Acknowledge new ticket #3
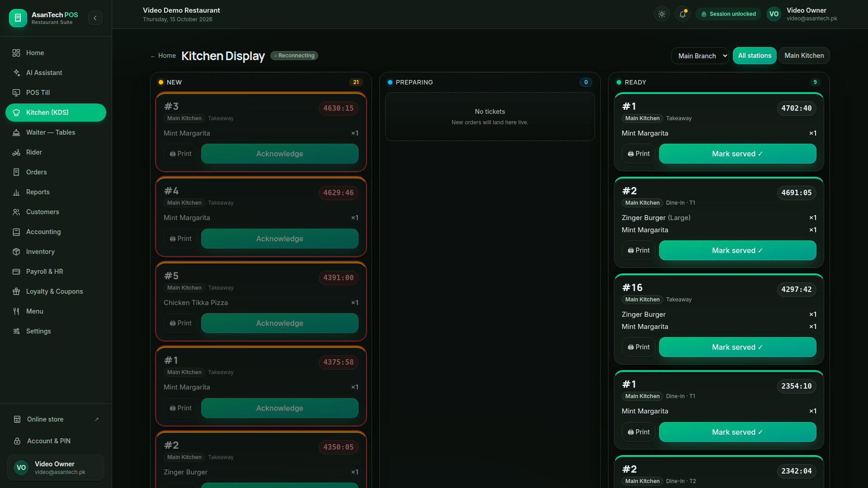Image resolution: width=868 pixels, height=488 pixels. (280, 154)
